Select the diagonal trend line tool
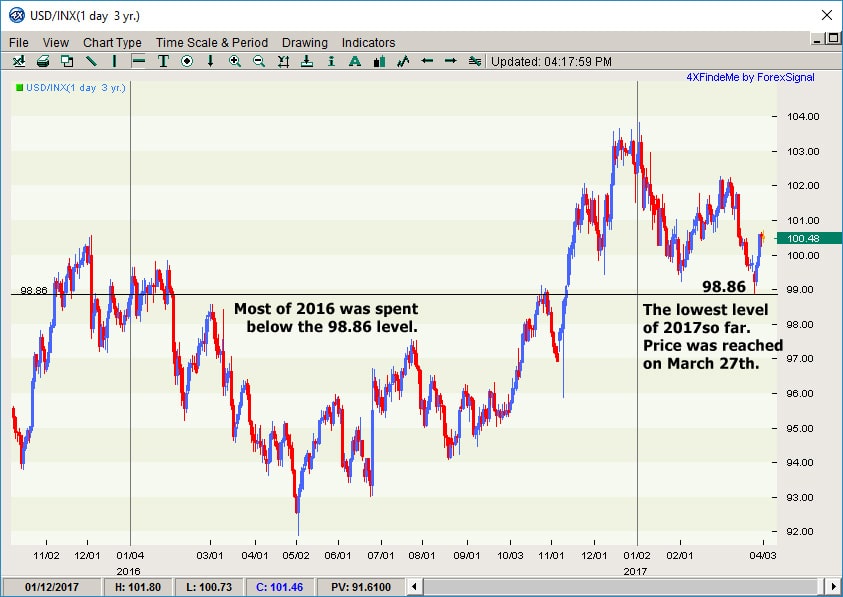The width and height of the screenshot is (843, 597). (91, 61)
